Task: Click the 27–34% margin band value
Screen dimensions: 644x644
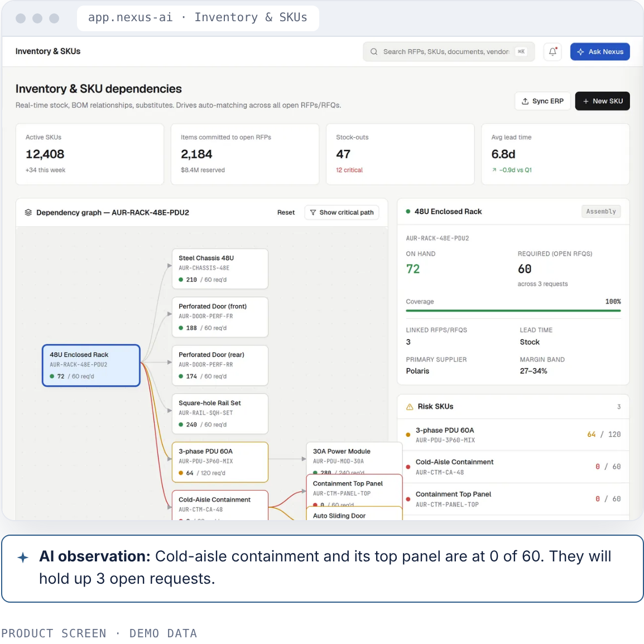Action: point(533,371)
